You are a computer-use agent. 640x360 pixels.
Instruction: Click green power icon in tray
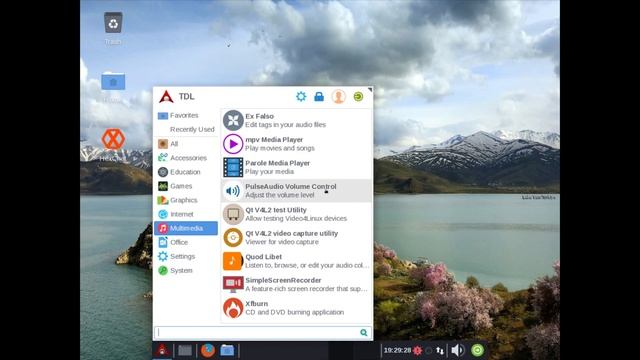tap(477, 350)
